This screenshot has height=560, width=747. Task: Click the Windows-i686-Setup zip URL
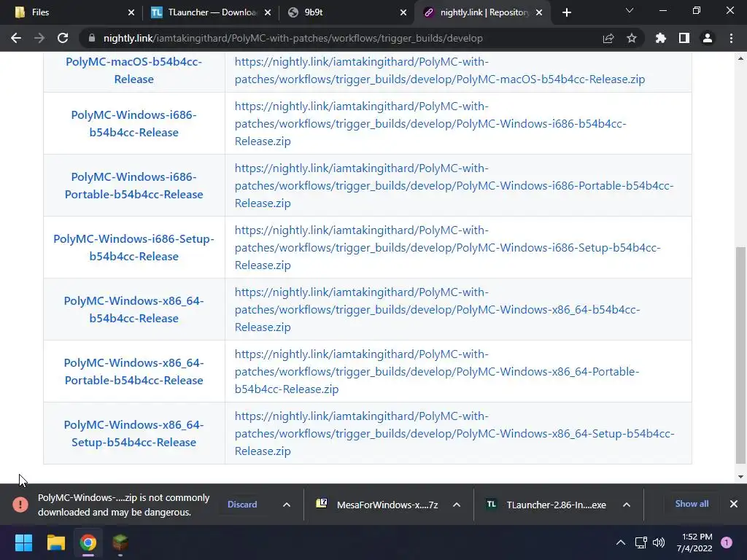click(x=448, y=248)
